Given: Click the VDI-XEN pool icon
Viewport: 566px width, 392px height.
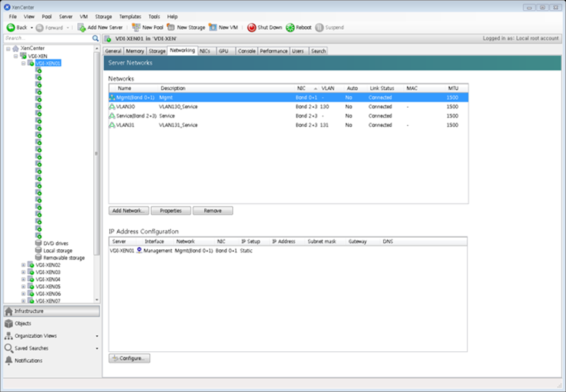Looking at the screenshot, I should (23, 56).
